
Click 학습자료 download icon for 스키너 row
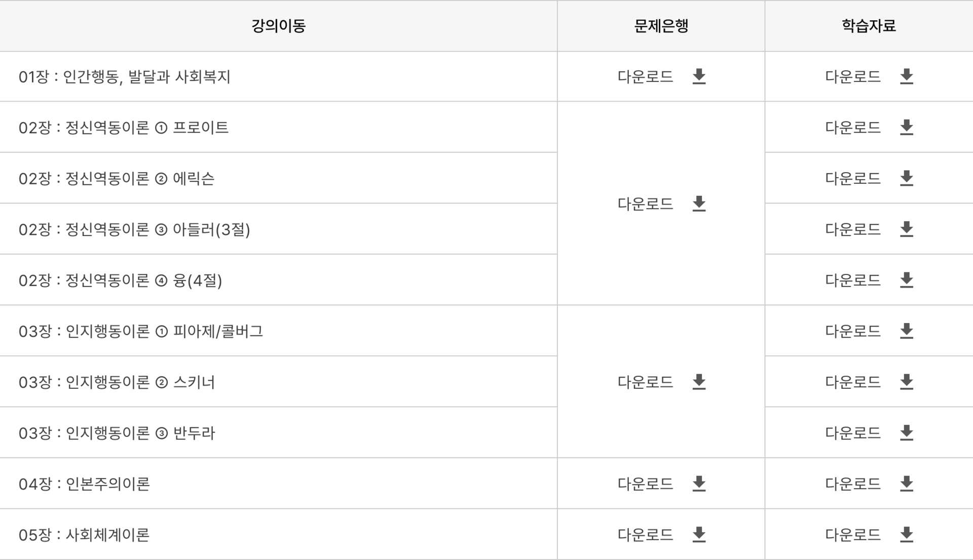click(x=906, y=382)
